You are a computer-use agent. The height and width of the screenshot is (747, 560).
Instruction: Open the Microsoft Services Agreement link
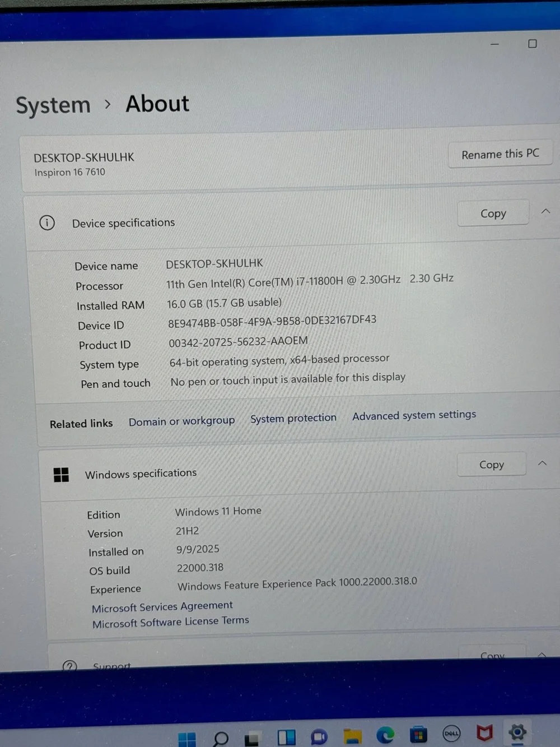(x=162, y=606)
